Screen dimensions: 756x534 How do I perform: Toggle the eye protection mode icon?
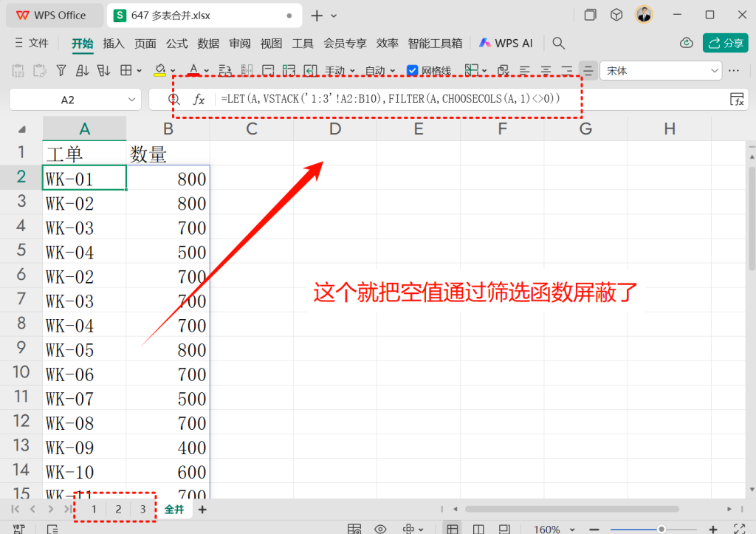(x=380, y=529)
